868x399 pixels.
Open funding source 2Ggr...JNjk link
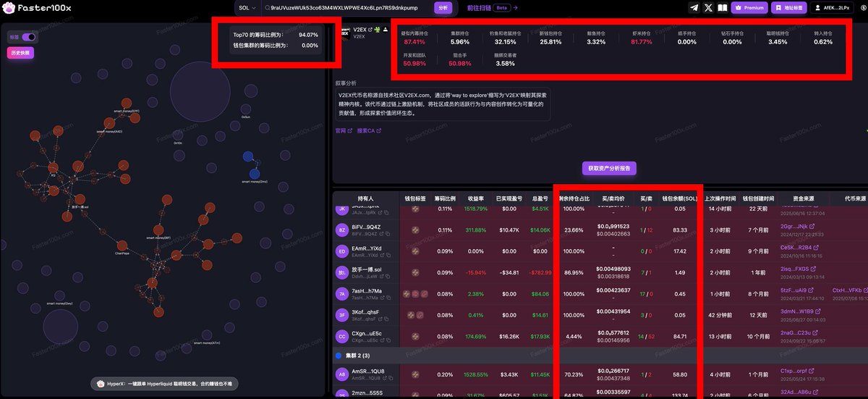coord(797,226)
